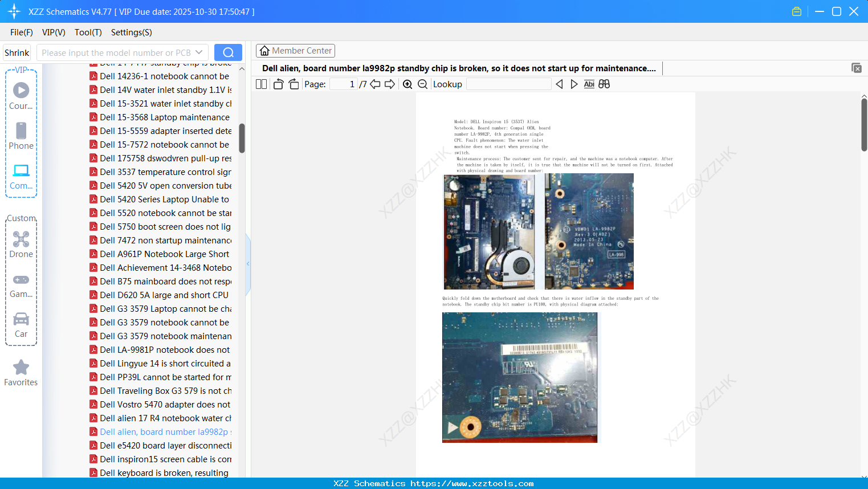Image resolution: width=868 pixels, height=489 pixels.
Task: Open 'Dell 175758 dswodvren pull-up' document
Action: pos(161,158)
